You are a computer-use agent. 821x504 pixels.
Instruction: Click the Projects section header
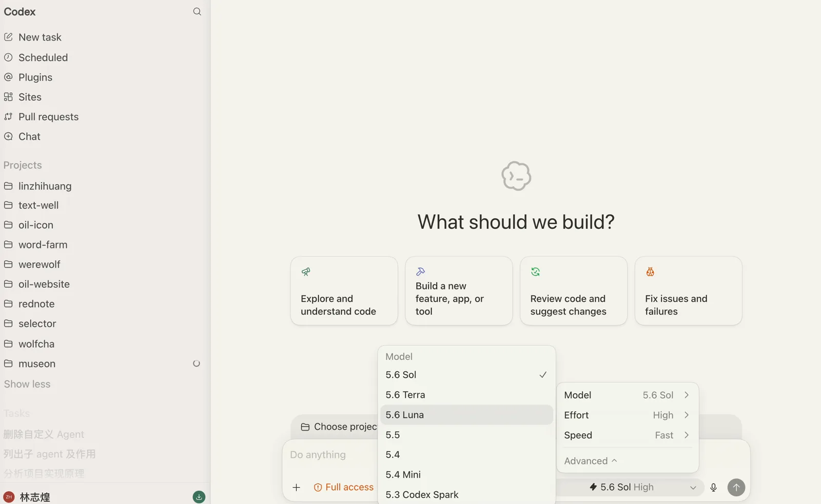(23, 165)
